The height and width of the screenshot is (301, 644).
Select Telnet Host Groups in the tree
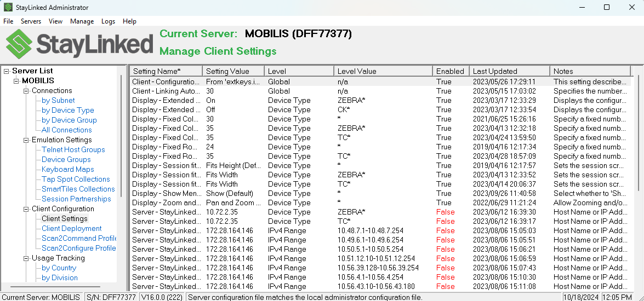(x=73, y=150)
